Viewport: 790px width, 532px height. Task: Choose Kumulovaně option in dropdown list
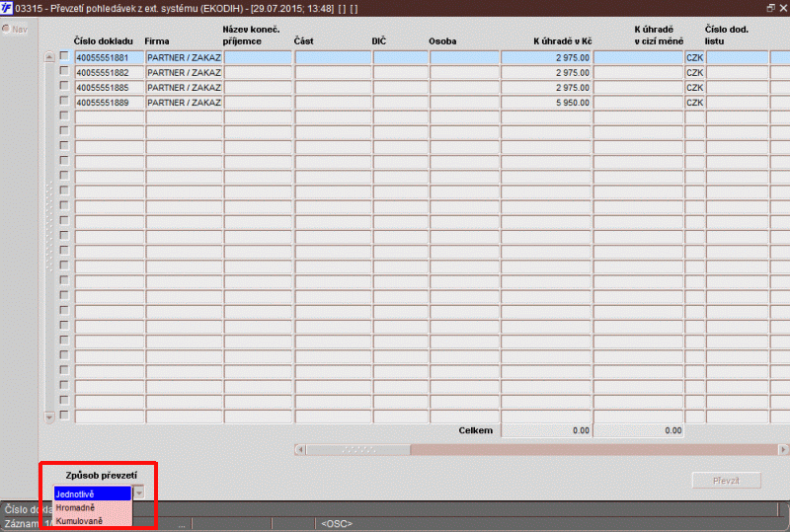[x=92, y=521]
